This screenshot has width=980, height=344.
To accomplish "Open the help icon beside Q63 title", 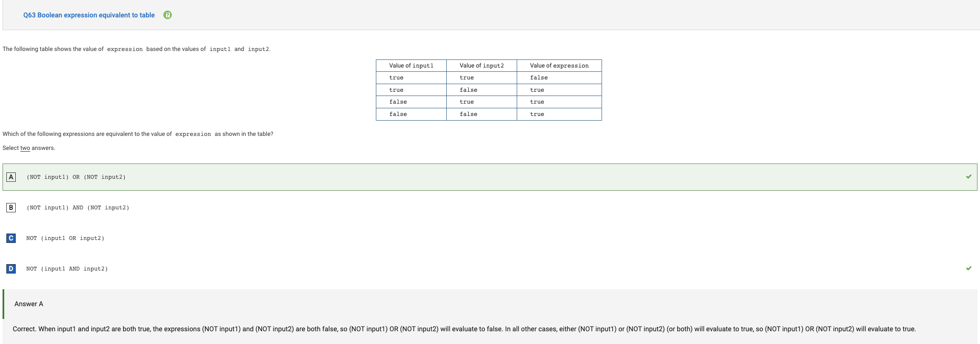I will tap(168, 15).
